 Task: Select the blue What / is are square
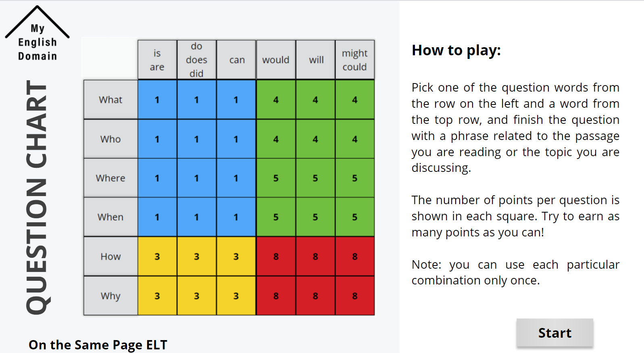[157, 100]
